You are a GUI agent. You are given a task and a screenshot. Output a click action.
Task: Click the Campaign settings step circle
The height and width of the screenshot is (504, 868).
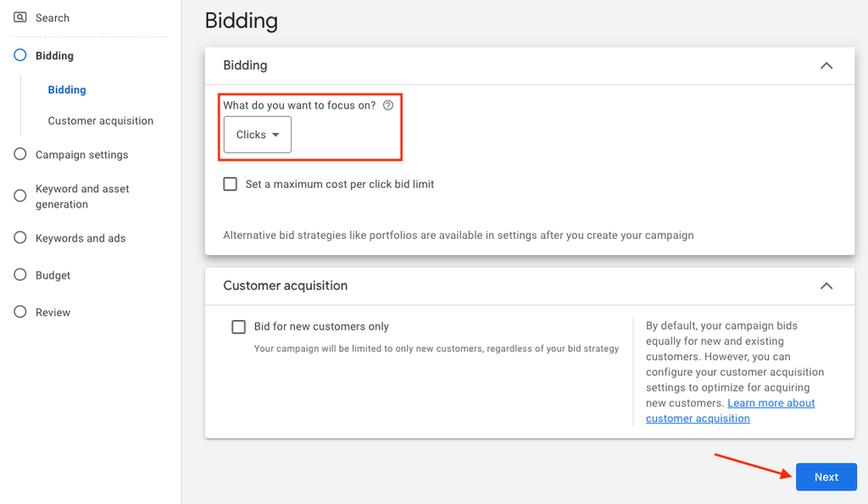tap(20, 154)
